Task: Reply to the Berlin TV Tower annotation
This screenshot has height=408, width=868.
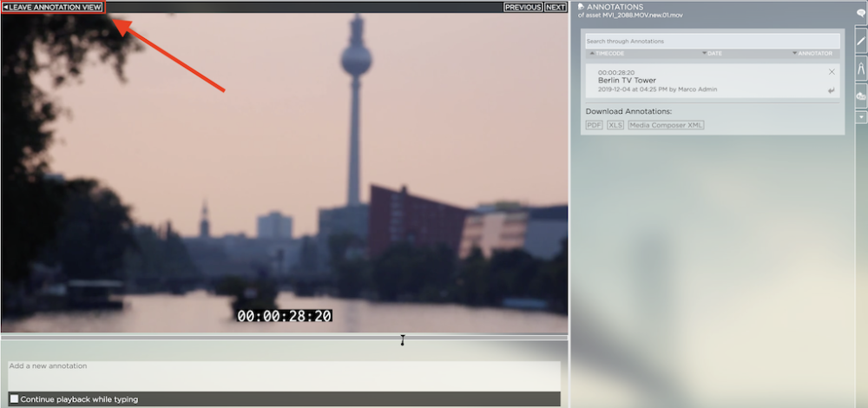Action: (x=832, y=90)
